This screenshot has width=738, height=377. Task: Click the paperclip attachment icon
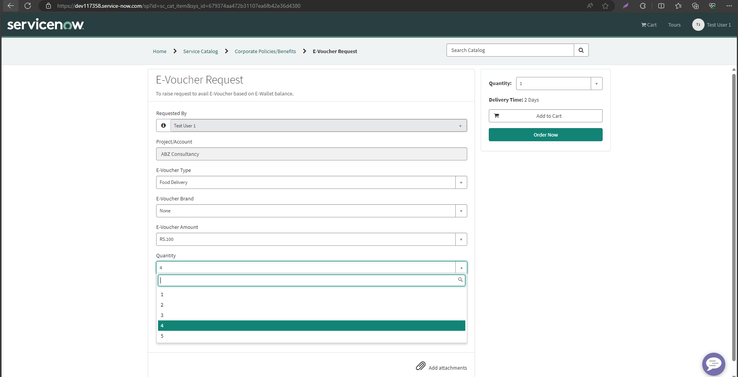(x=421, y=366)
